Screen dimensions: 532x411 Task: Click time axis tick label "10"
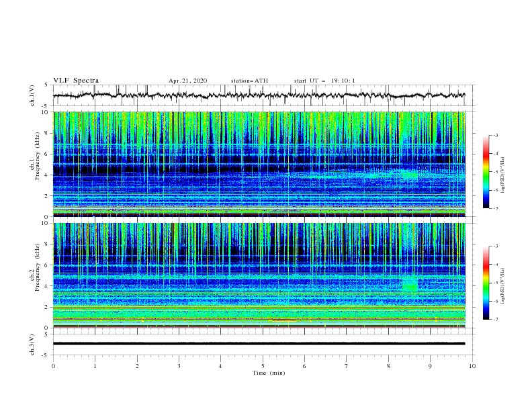472,366
